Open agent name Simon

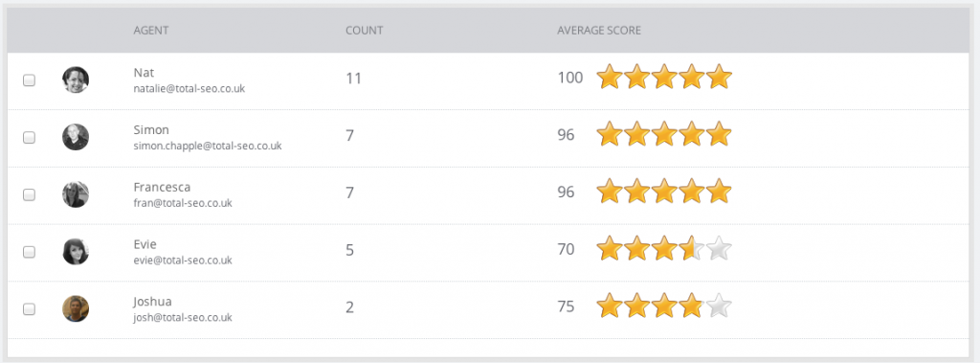point(151,129)
